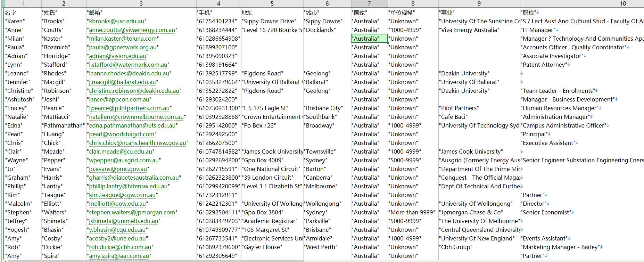The image size is (644, 262).
Task: Click j.macgill@ballarat.edu.au link
Action: click(x=123, y=82)
